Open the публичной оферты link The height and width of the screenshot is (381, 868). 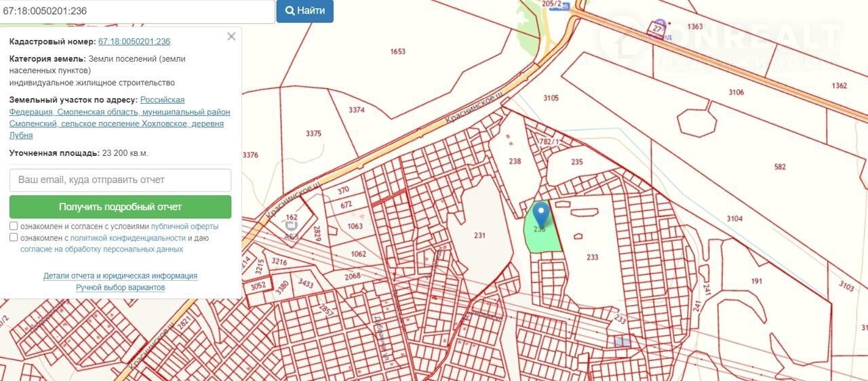coord(184,226)
